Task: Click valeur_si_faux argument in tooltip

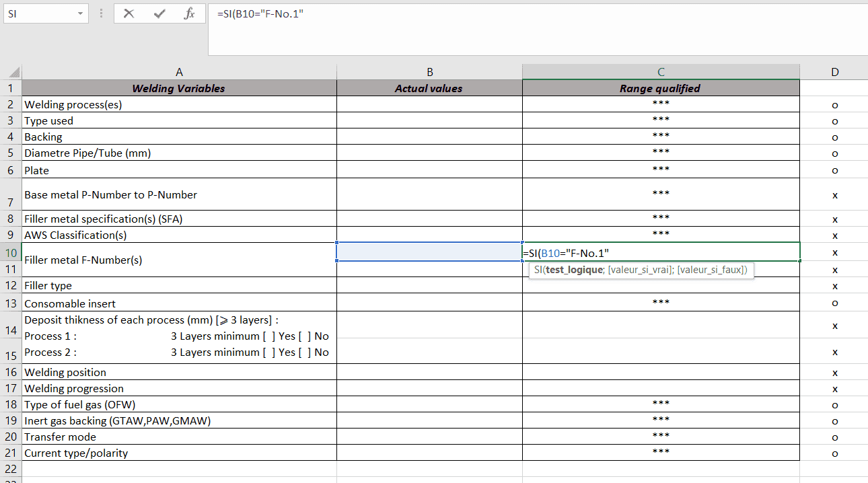Action: click(713, 270)
